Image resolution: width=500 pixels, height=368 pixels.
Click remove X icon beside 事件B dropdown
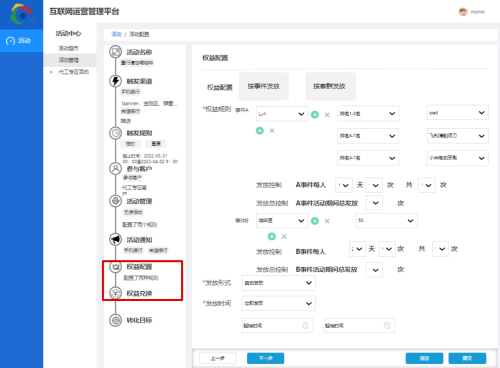pos(327,221)
